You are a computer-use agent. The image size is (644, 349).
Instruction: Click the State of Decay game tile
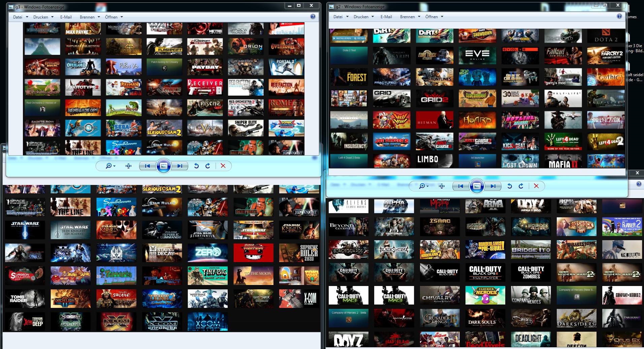[162, 253]
